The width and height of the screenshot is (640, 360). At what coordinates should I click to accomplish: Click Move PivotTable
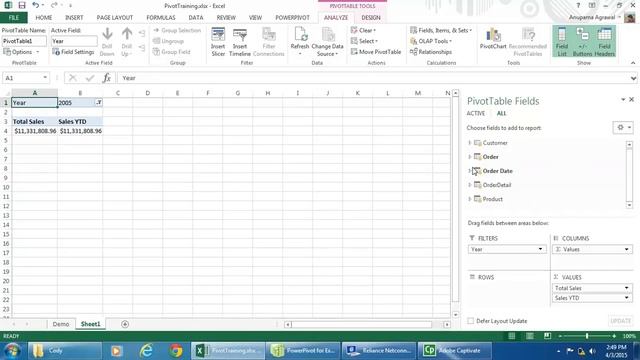point(376,52)
